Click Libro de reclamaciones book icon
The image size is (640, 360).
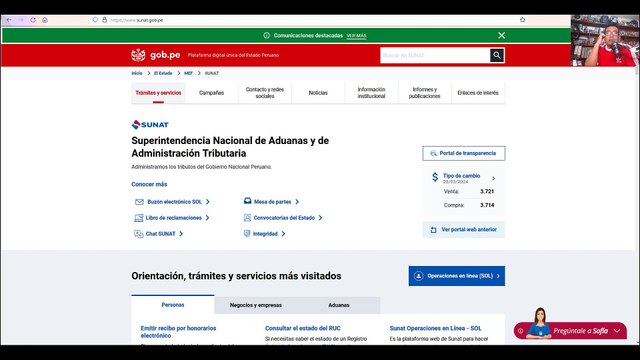[x=139, y=218]
